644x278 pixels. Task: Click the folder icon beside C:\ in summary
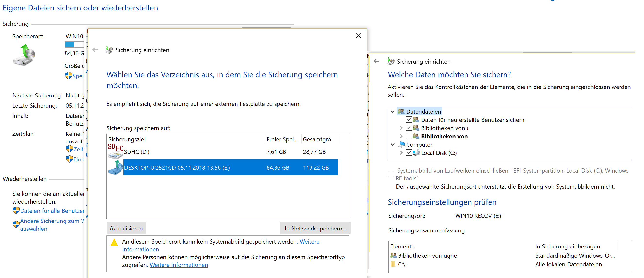(393, 264)
